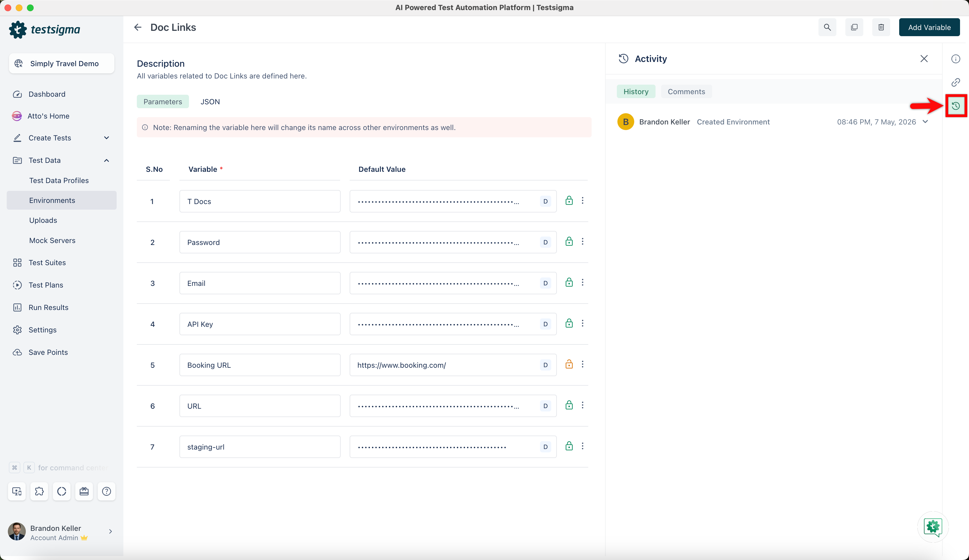Open more options for Booking URL row
Screen dimensions: 969x560
click(x=583, y=364)
